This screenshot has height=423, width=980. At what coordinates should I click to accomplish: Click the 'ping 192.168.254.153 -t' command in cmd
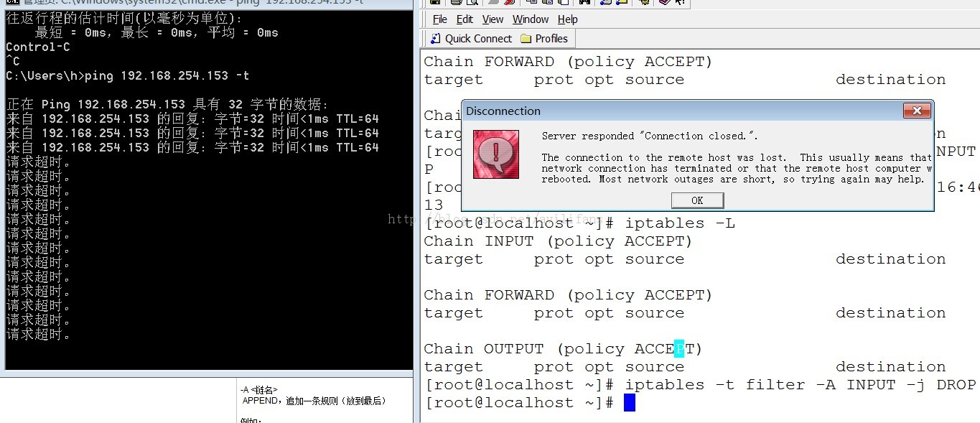(167, 75)
